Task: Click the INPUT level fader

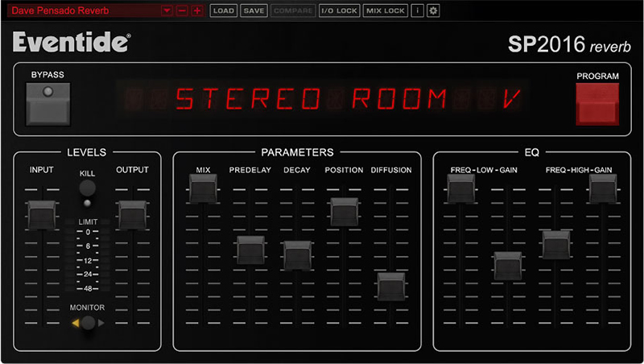Action: coord(42,215)
